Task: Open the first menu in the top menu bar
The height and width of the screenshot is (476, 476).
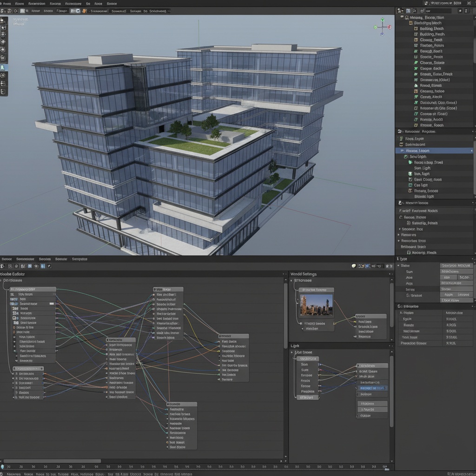Action: (x=7, y=3)
